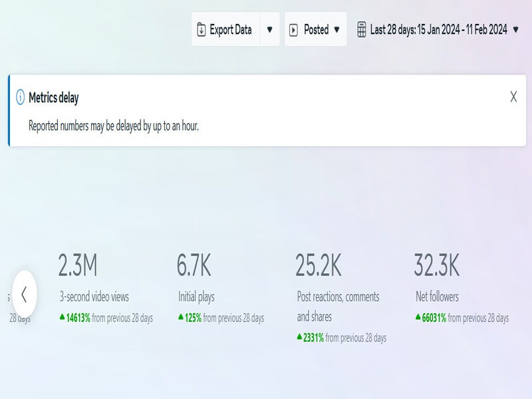Click the calendar icon for date range
Viewport: 532px width, 399px height.
click(x=361, y=30)
